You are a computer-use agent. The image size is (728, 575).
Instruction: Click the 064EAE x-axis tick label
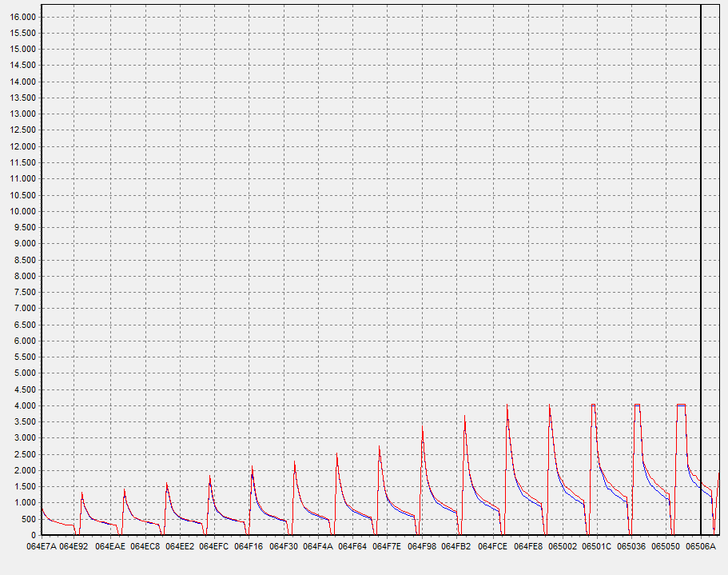110,547
